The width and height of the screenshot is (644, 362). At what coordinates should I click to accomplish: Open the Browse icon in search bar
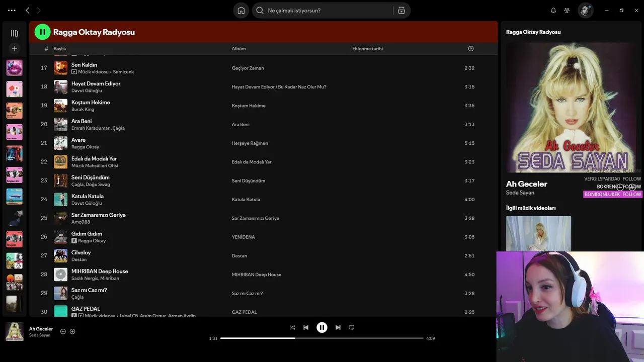401,10
